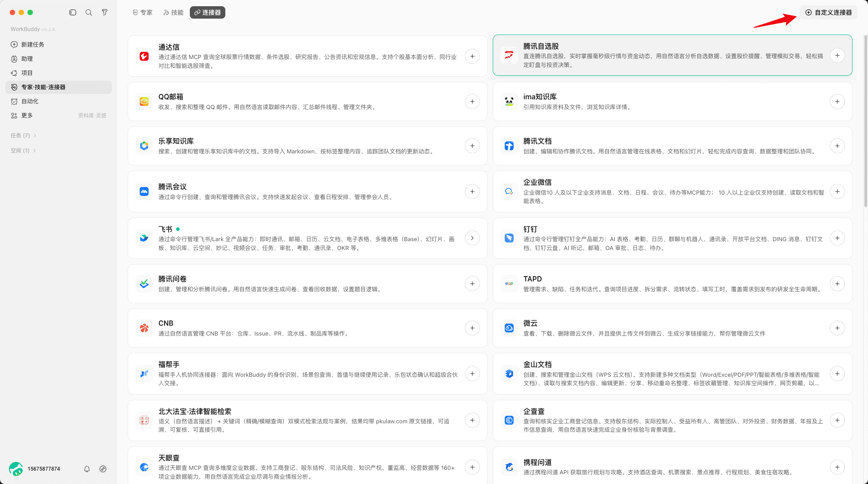Click the 携程问道 logo
Screen dimensions: 868x484
509,467
